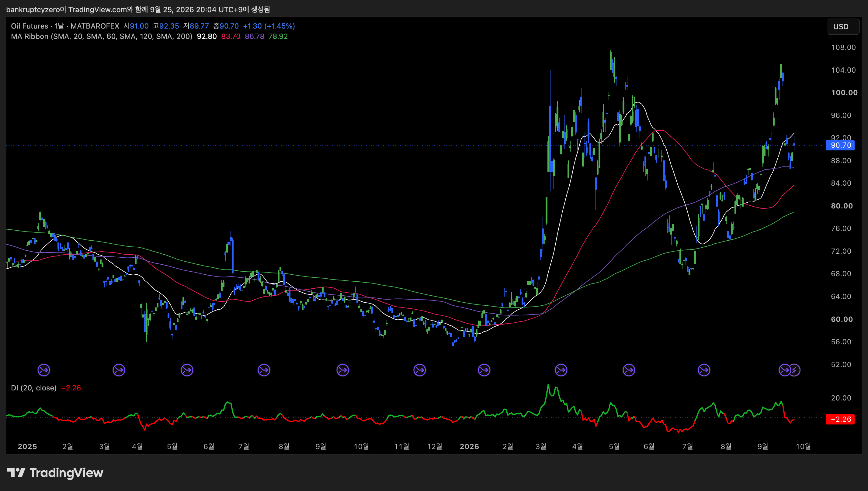
Task: Click the chart creation caption at top
Action: (x=138, y=9)
